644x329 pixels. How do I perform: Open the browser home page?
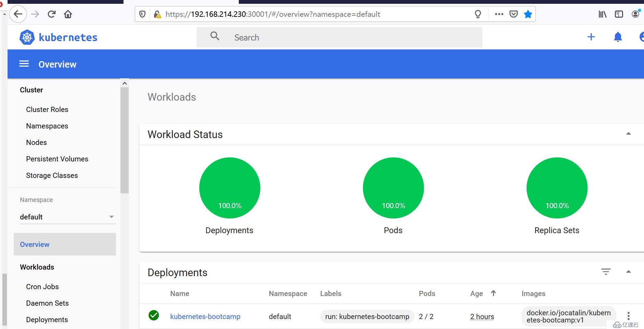point(68,14)
